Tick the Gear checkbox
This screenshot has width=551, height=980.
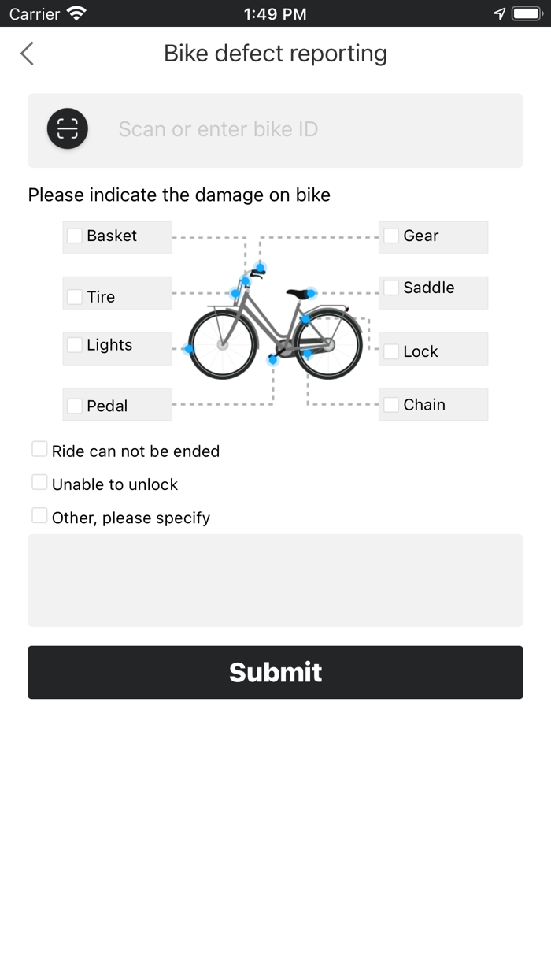pyautogui.click(x=391, y=236)
